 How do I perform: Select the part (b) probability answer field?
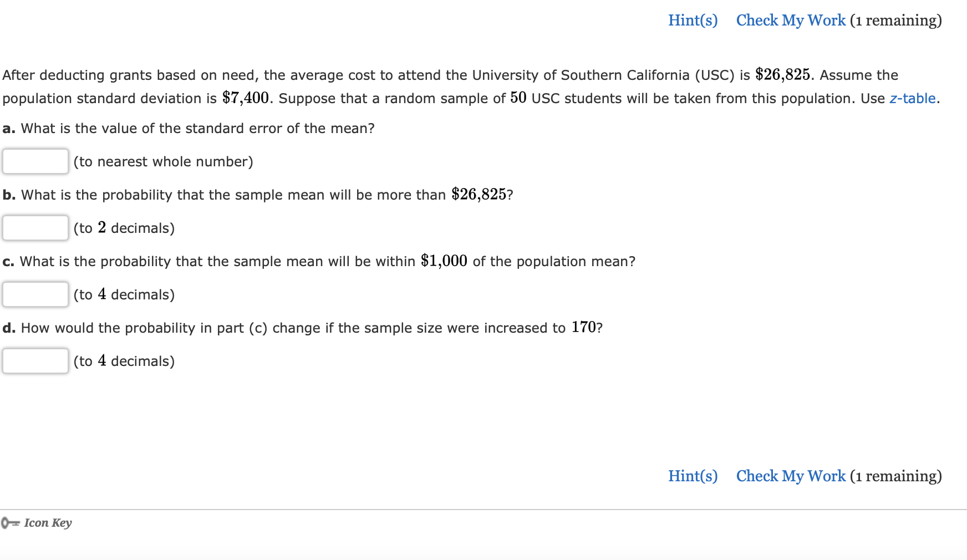(35, 228)
